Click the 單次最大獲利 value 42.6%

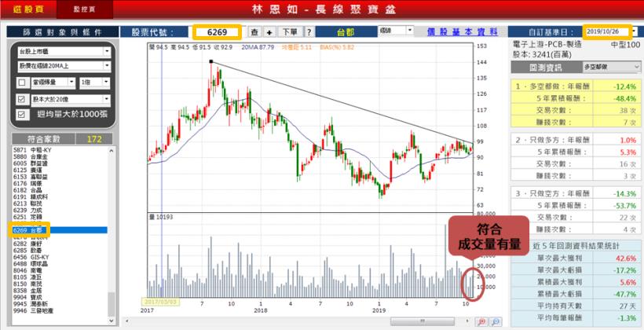point(627,258)
